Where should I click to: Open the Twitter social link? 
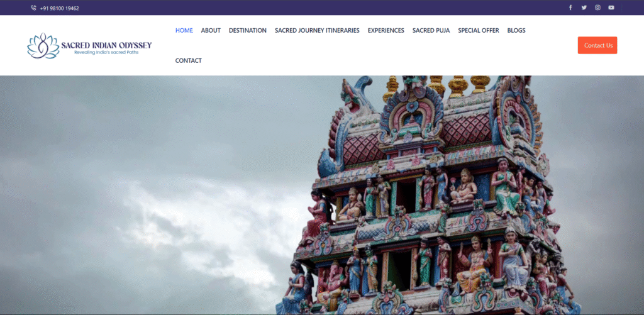pos(584,8)
